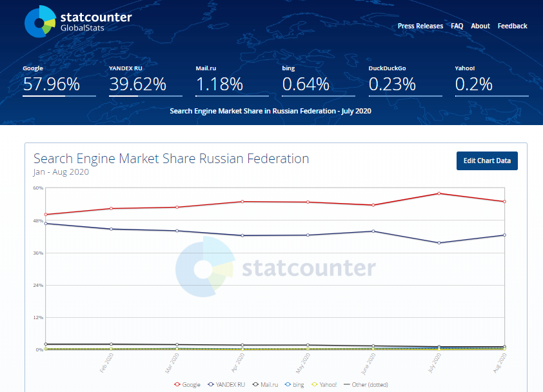Click the Feb 2020 axis label

[x=106, y=363]
